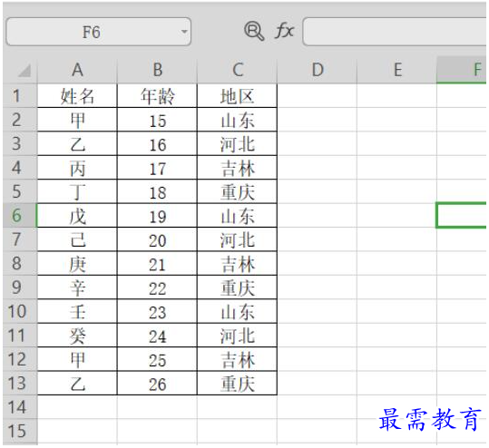Viewport: 489px width, 448px height.
Task: Select column B header
Action: point(157,70)
